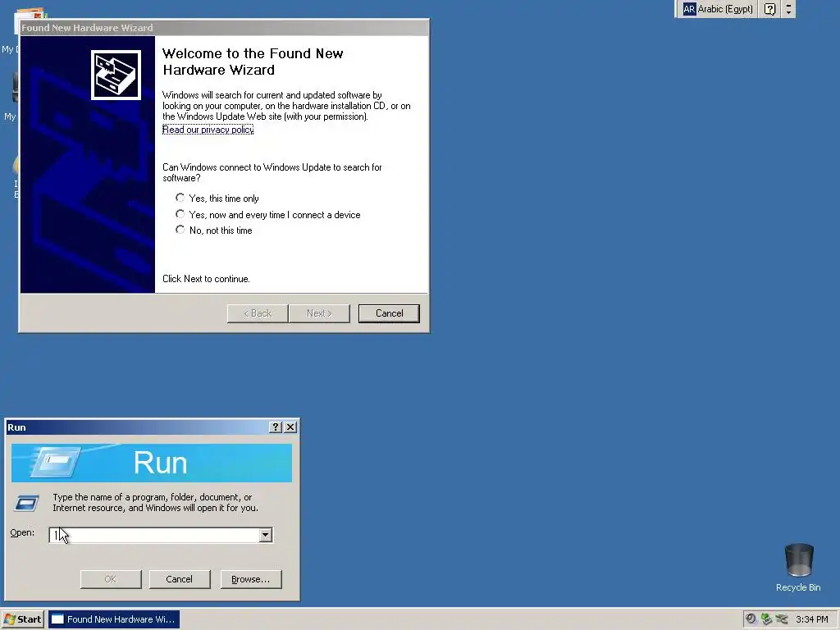The height and width of the screenshot is (630, 840).
Task: Close the Run dialog with X
Action: (x=290, y=427)
